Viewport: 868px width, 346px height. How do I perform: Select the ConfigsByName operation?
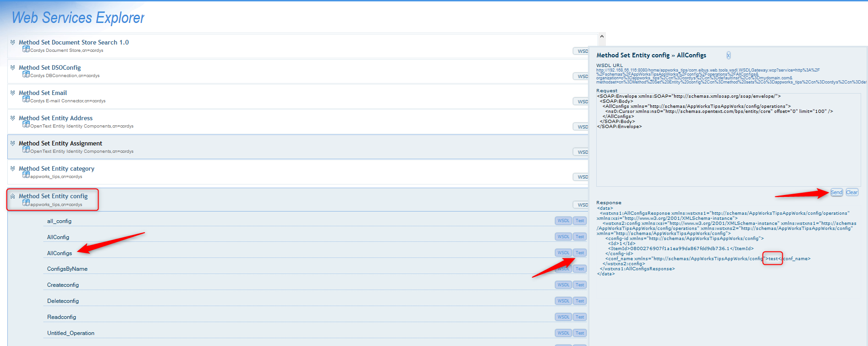point(67,269)
